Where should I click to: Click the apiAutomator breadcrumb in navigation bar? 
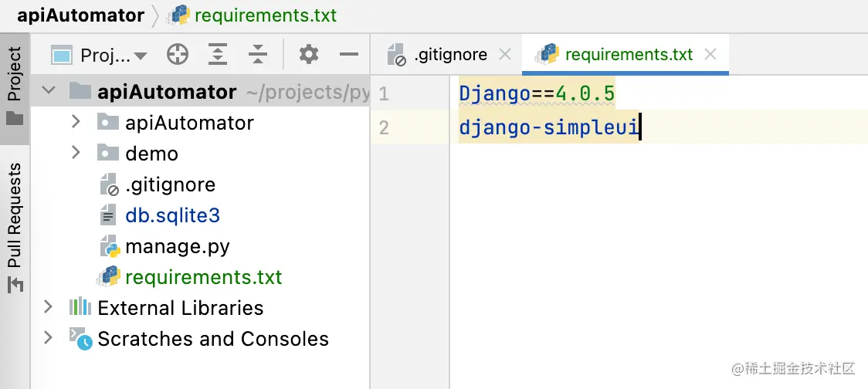[80, 15]
